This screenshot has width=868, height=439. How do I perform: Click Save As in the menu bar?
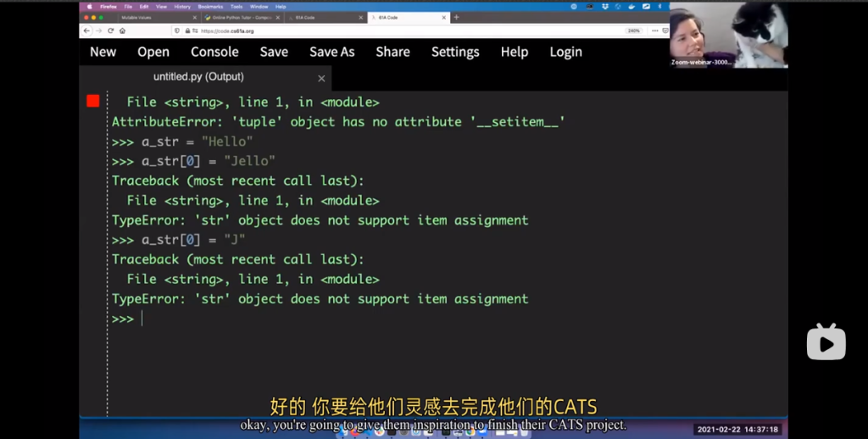[x=331, y=52]
